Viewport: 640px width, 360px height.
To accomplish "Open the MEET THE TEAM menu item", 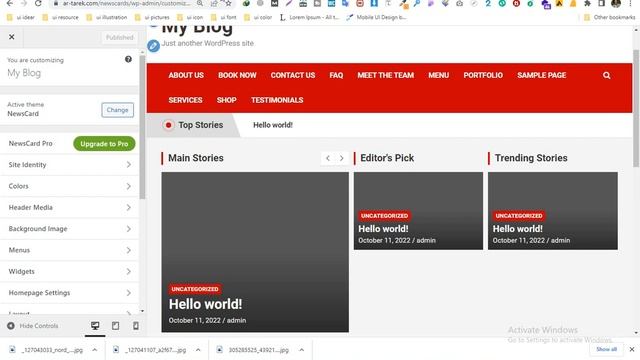I will pos(386,76).
